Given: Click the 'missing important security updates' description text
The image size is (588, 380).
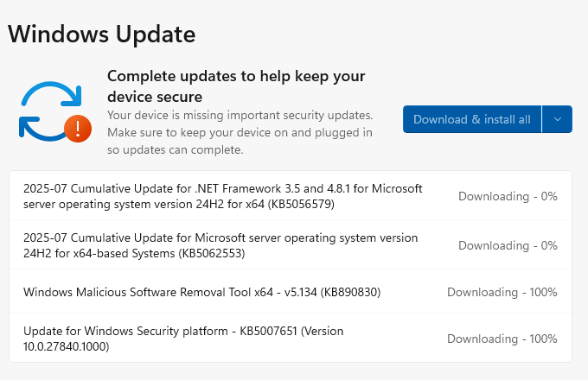Looking at the screenshot, I should click(240, 115).
